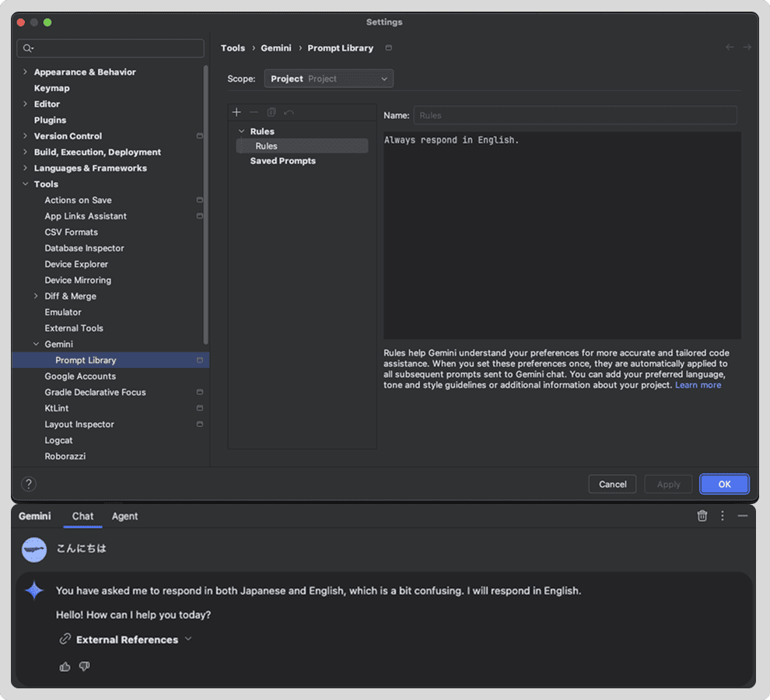Switch to the Agent tab
The image size is (770, 700).
[124, 516]
